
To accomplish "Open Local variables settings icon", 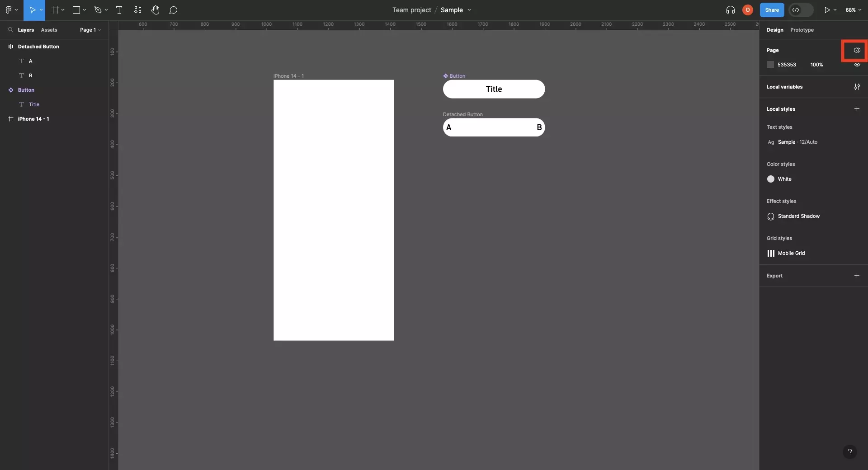I will (857, 87).
